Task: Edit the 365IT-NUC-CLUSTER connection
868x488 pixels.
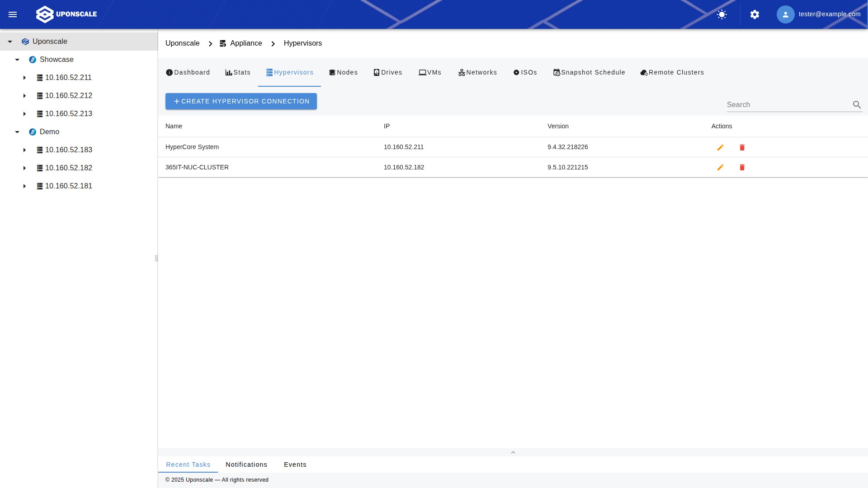Action: point(720,168)
